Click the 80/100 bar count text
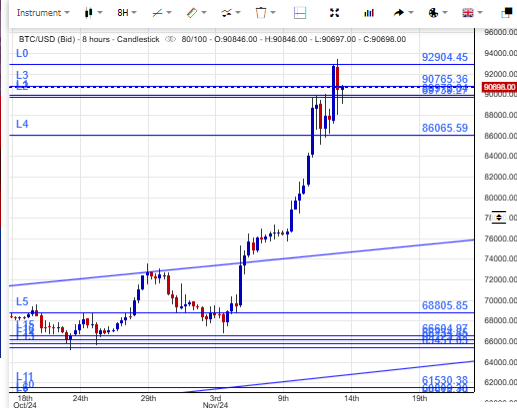517x408 pixels. coord(194,39)
